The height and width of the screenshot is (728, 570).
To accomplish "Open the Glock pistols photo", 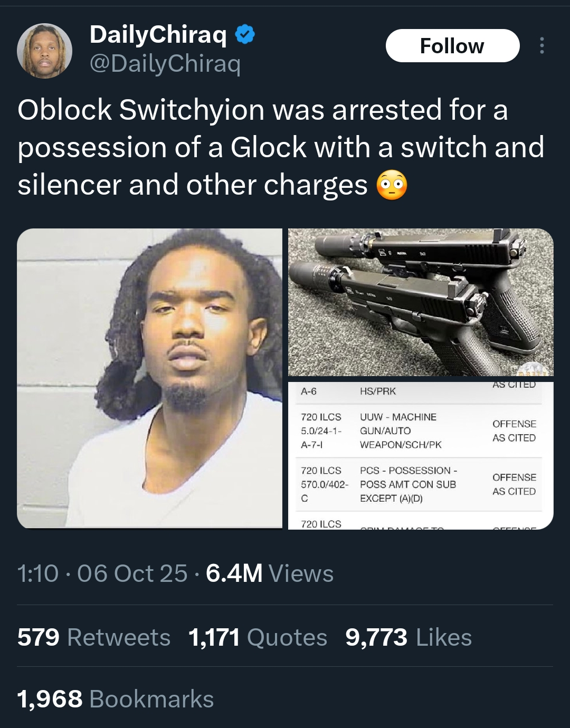I will coord(421,302).
